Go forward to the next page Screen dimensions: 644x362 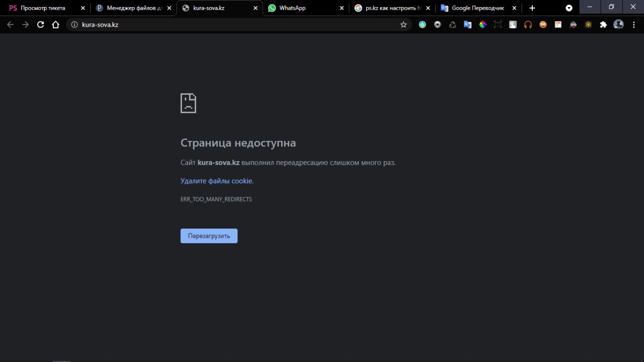[26, 24]
